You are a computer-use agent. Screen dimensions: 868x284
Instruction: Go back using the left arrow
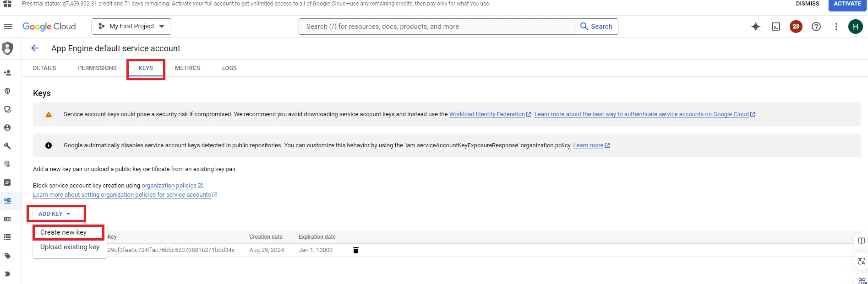coord(35,48)
